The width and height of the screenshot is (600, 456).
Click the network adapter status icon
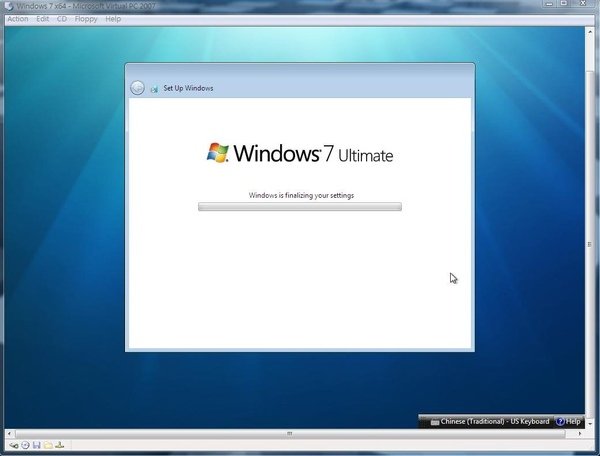point(60,445)
